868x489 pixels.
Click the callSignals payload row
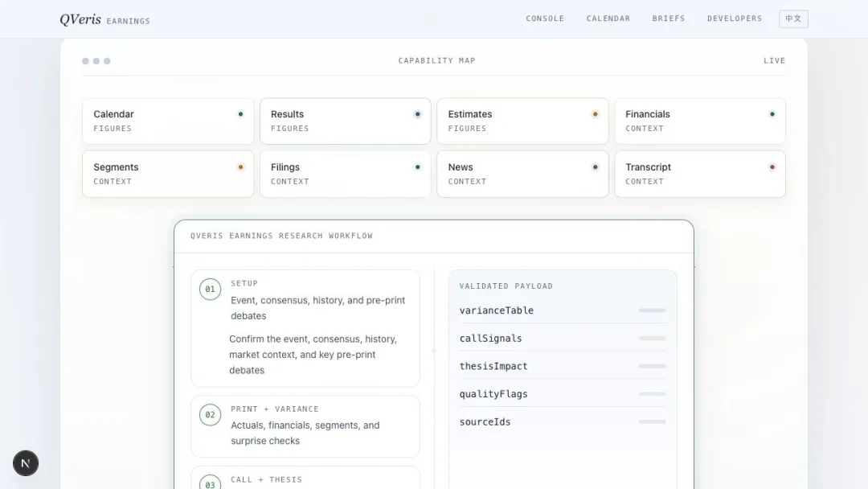coord(563,339)
